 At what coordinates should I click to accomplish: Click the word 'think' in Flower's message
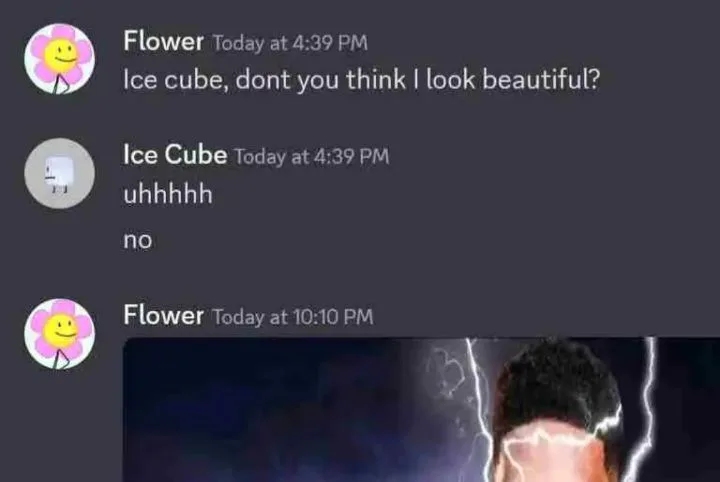pyautogui.click(x=376, y=80)
